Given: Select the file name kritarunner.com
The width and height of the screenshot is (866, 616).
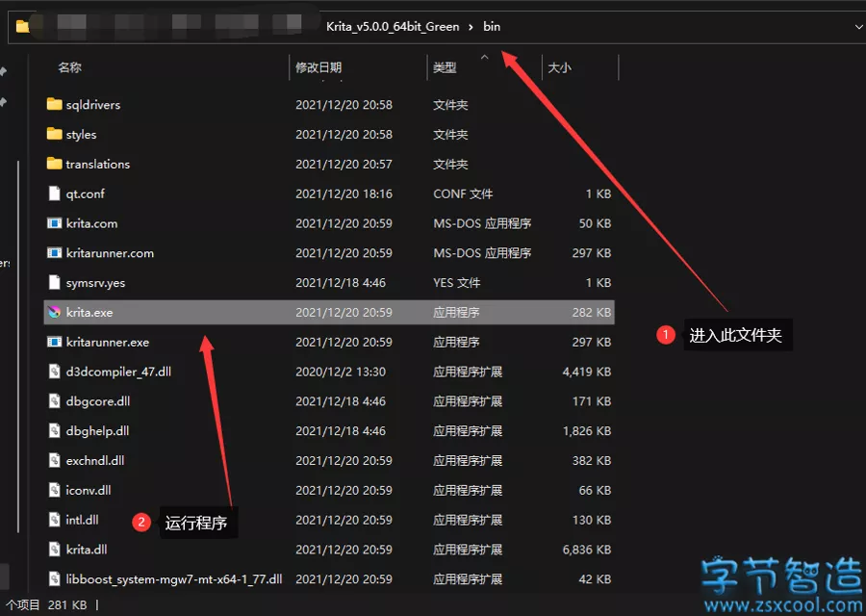Looking at the screenshot, I should pos(110,253).
